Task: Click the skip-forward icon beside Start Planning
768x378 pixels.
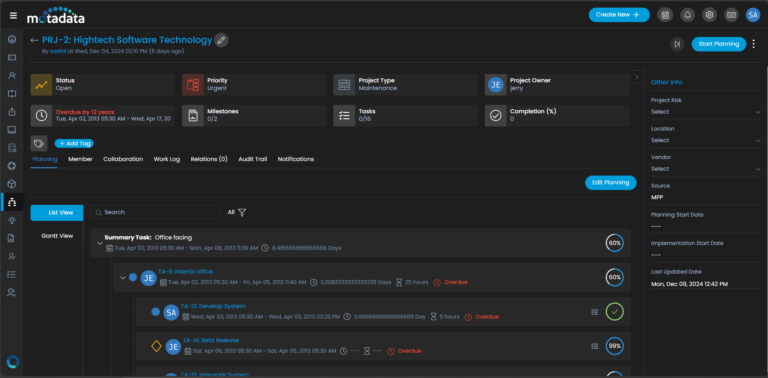Action: pos(677,44)
